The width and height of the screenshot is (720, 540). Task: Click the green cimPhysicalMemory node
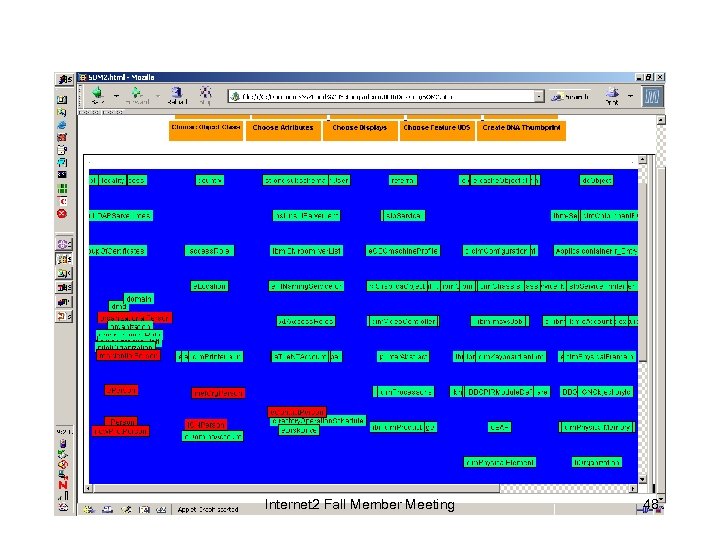click(596, 427)
